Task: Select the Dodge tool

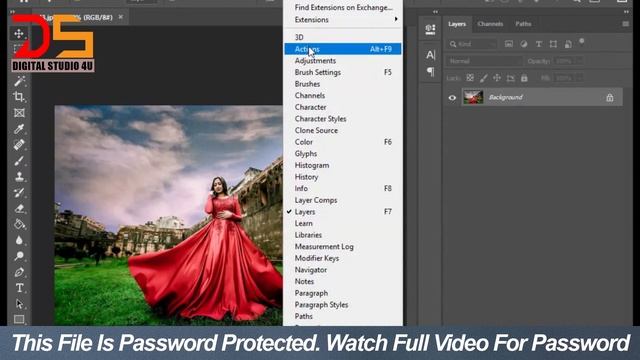Action: (x=19, y=256)
